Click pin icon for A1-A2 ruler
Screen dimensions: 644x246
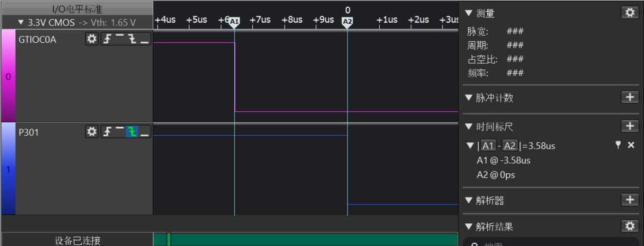coord(618,145)
